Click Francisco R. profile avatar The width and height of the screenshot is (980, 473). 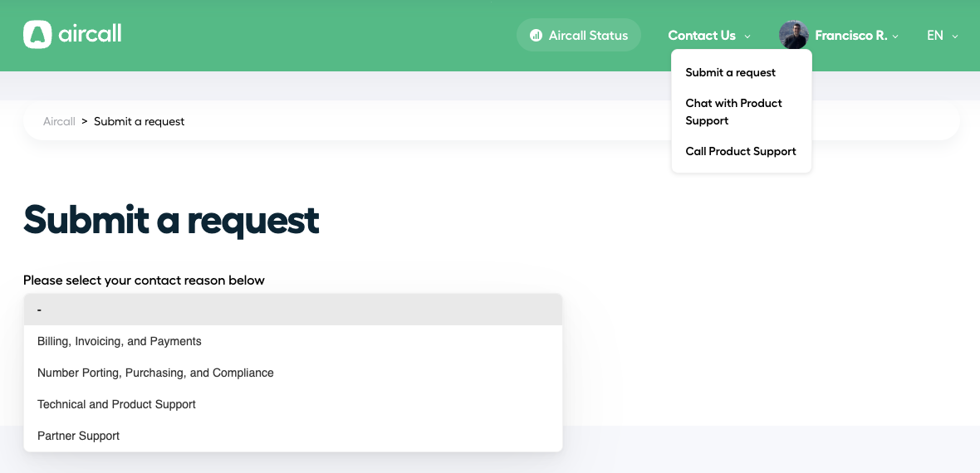[x=794, y=35]
